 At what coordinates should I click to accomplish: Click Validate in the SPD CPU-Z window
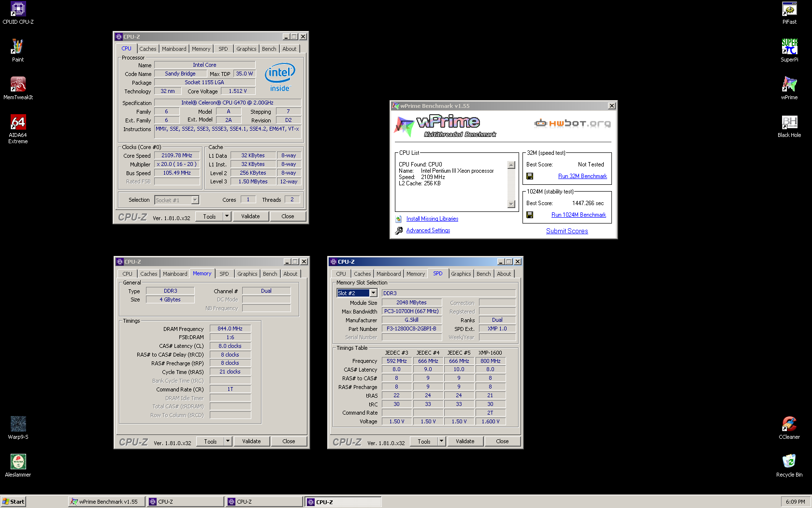(465, 441)
